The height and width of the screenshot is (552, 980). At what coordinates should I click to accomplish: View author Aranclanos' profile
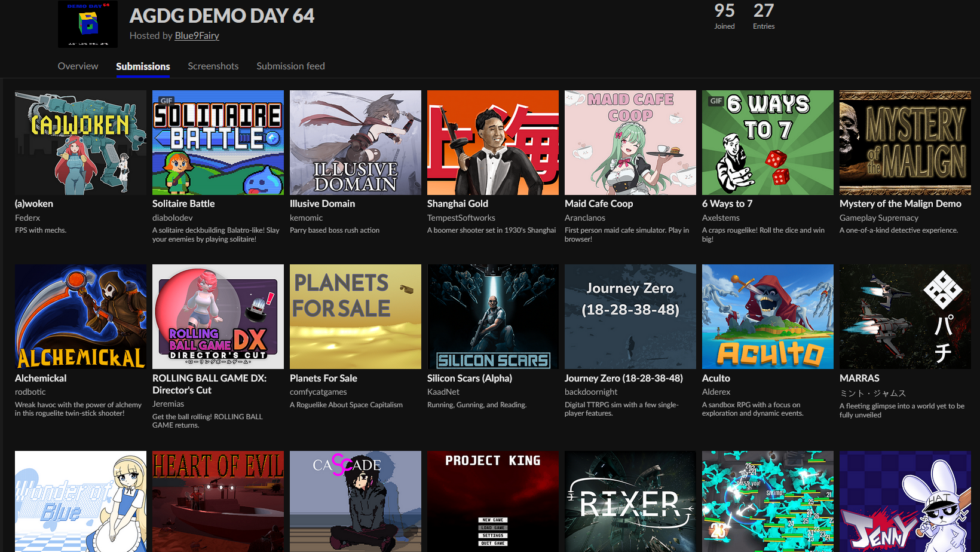pyautogui.click(x=585, y=218)
